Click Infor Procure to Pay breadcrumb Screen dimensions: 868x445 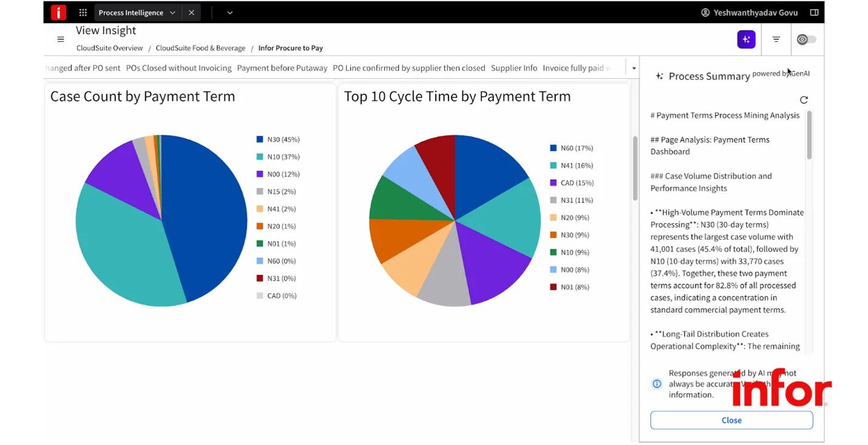point(291,48)
